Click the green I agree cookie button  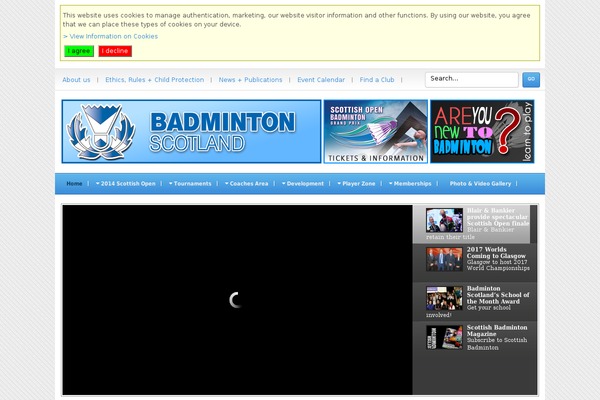pos(79,51)
